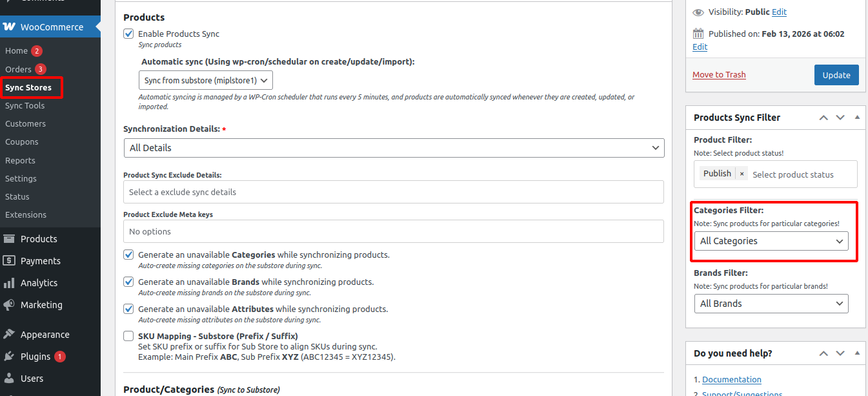Expand the All Brands filter dropdown
868x396 pixels.
point(771,304)
